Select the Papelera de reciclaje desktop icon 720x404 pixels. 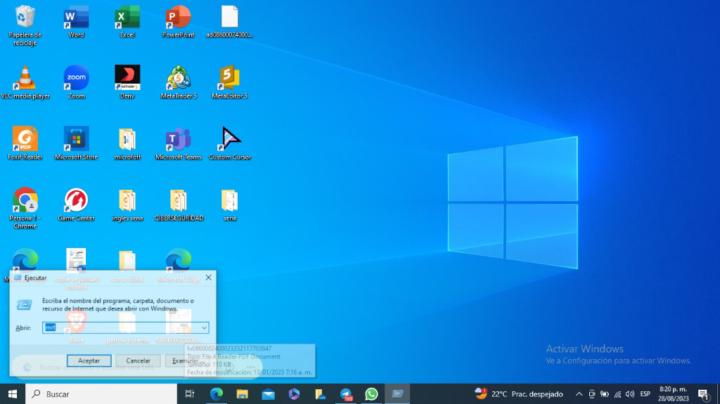pyautogui.click(x=25, y=25)
